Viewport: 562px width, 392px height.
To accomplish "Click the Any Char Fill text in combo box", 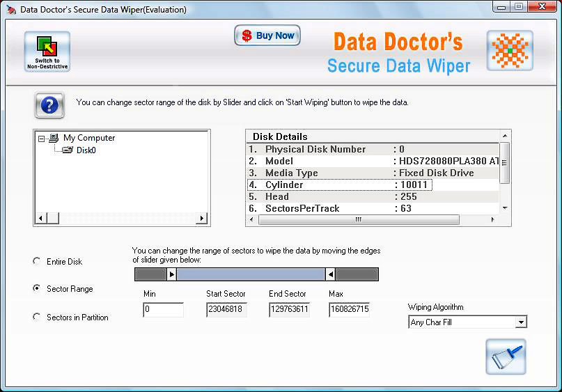I will click(431, 322).
